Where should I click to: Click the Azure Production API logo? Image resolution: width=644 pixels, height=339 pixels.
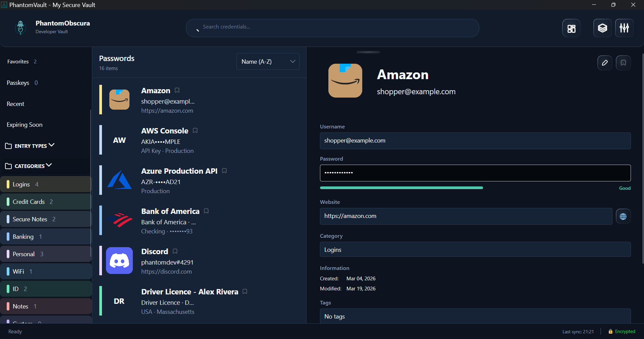tap(119, 180)
